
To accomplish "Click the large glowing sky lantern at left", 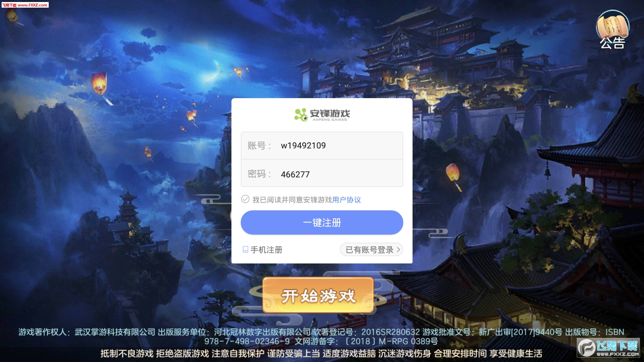I will (99, 84).
